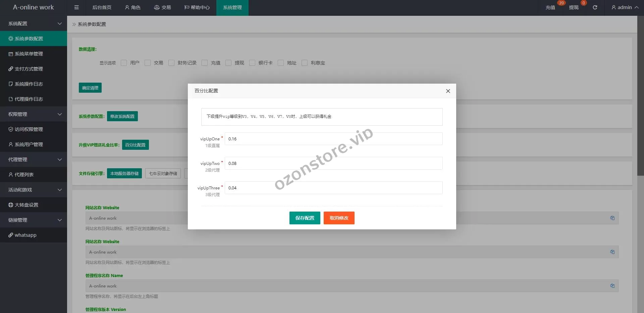Switch to the 帮助中心 top tab
Image resolution: width=644 pixels, height=313 pixels.
pyautogui.click(x=197, y=7)
